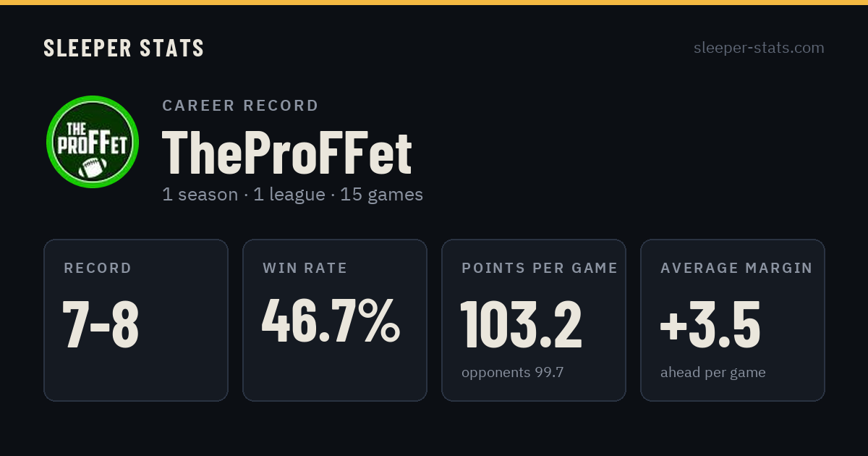Click the football graphic inside the avatar
The image size is (868, 456).
(92, 168)
